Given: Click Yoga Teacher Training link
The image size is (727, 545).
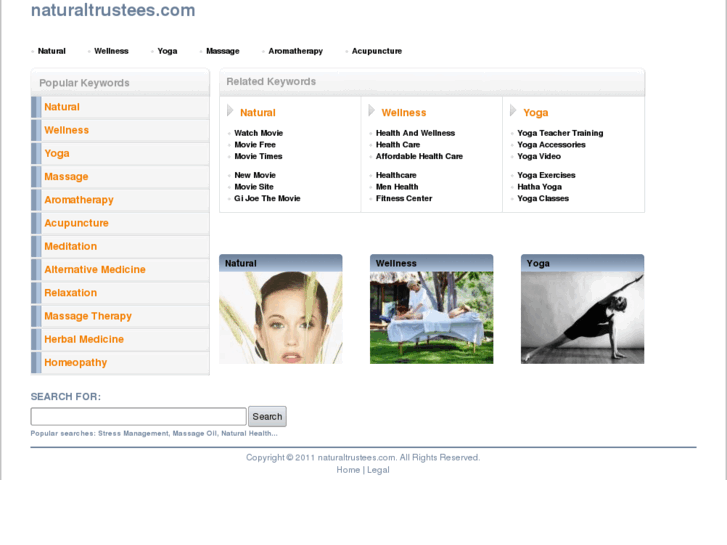Looking at the screenshot, I should 560,133.
